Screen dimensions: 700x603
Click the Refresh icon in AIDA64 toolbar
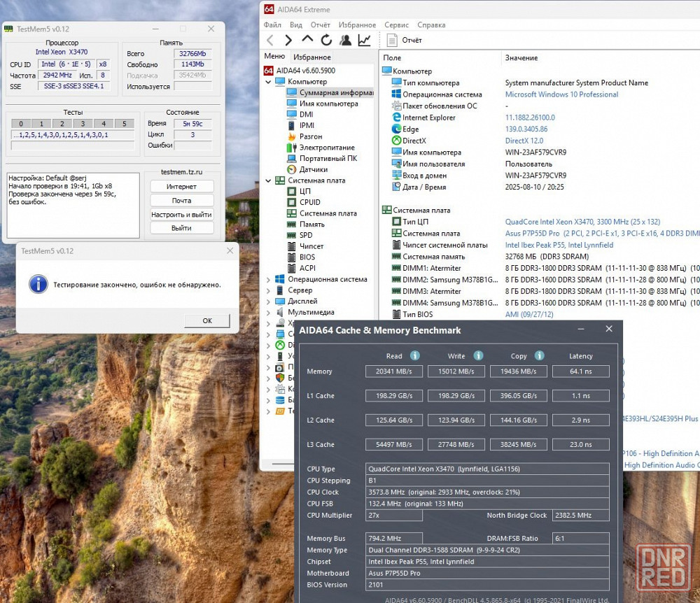(326, 41)
